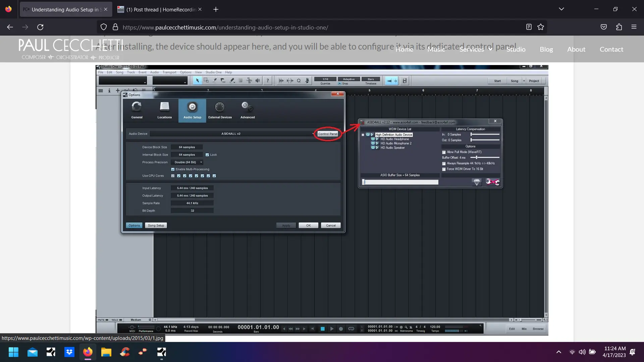Screen dimensions: 644x362
Task: Open File Explorer from taskbar
Action: tap(106, 352)
